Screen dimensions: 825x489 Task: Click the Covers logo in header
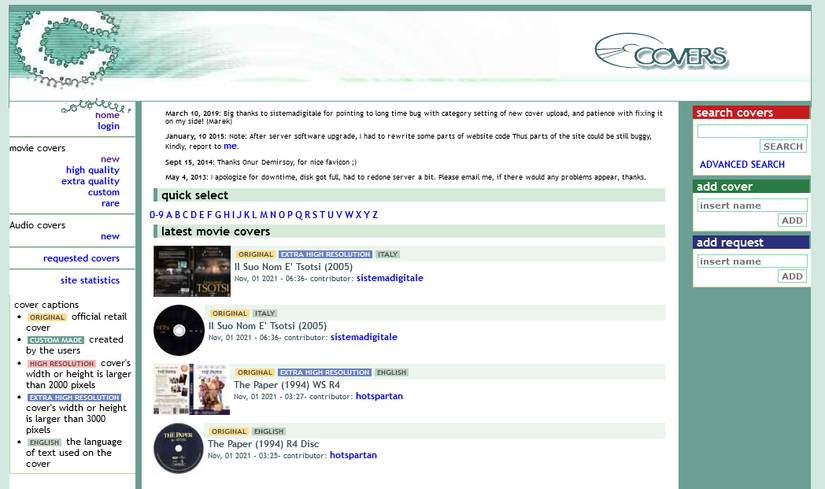[x=662, y=51]
